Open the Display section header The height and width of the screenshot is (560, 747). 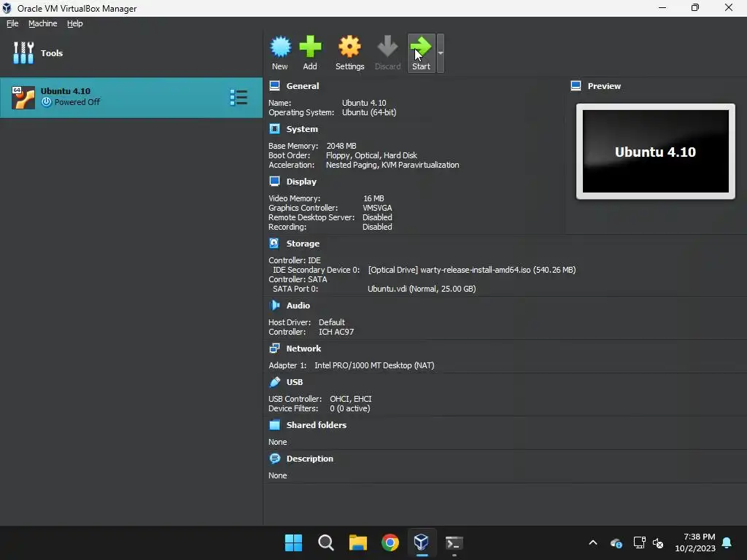[301, 182]
